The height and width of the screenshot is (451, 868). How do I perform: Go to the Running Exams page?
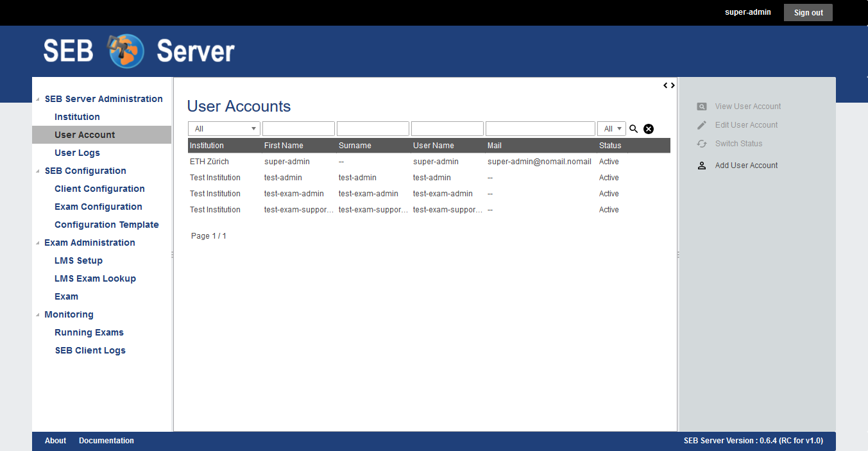(89, 332)
